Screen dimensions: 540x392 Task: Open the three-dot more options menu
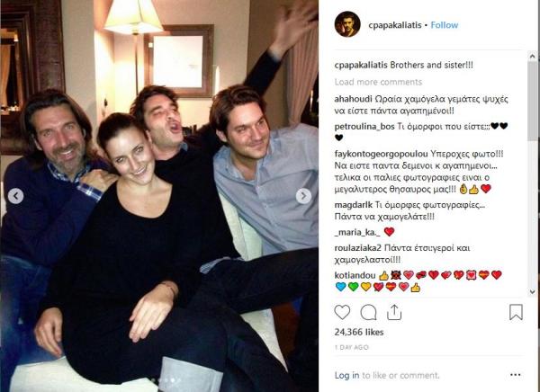[515, 375]
